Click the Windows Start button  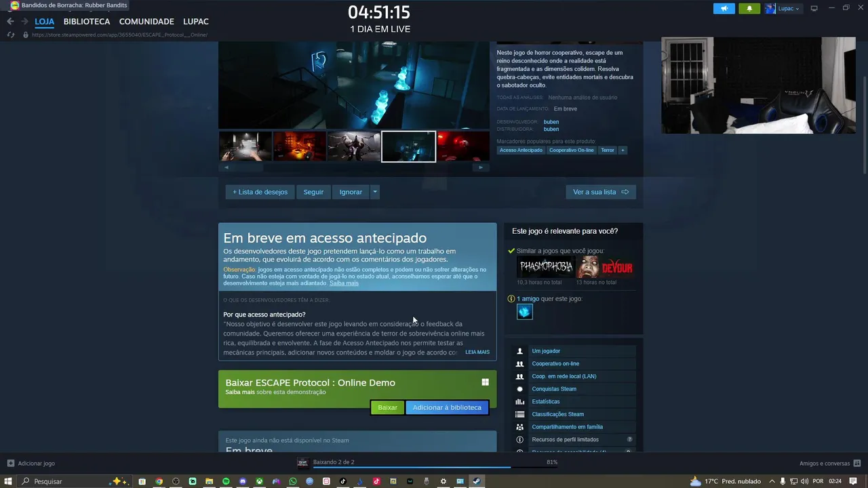tap(8, 481)
